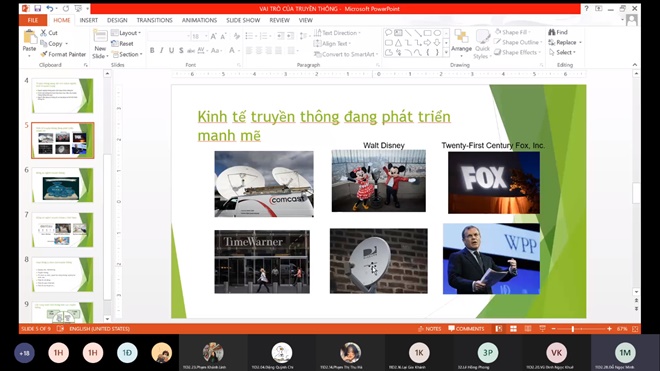Toggle Text Shadow formatting
The image size is (660, 371).
pyautogui.click(x=181, y=51)
